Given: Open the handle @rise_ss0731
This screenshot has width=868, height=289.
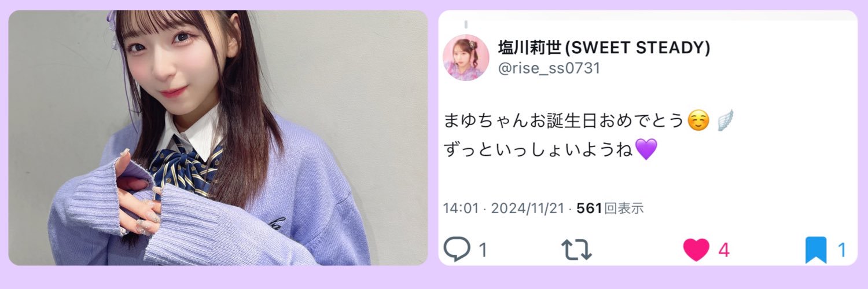Looking at the screenshot, I should [549, 68].
